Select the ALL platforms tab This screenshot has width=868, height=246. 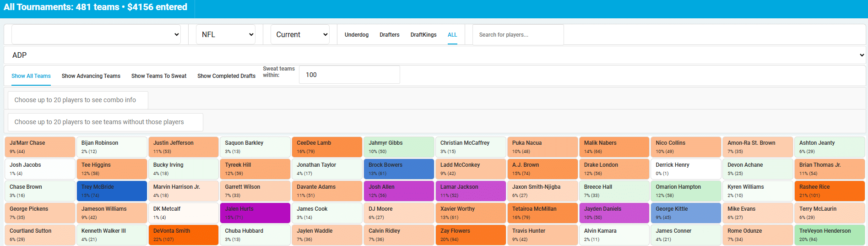452,35
